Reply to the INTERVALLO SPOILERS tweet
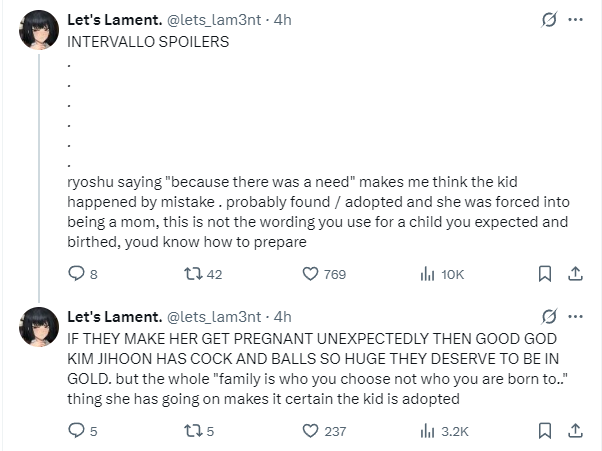 [x=76, y=273]
